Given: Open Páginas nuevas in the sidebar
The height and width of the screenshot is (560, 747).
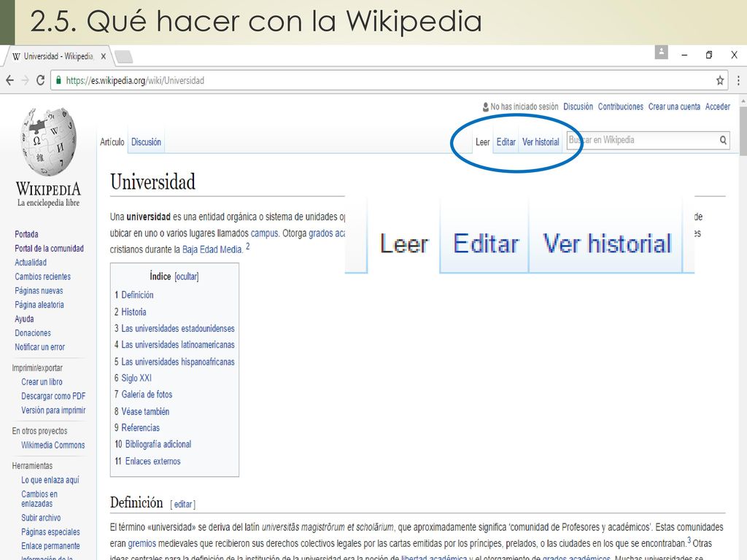Looking at the screenshot, I should pyautogui.click(x=39, y=291).
